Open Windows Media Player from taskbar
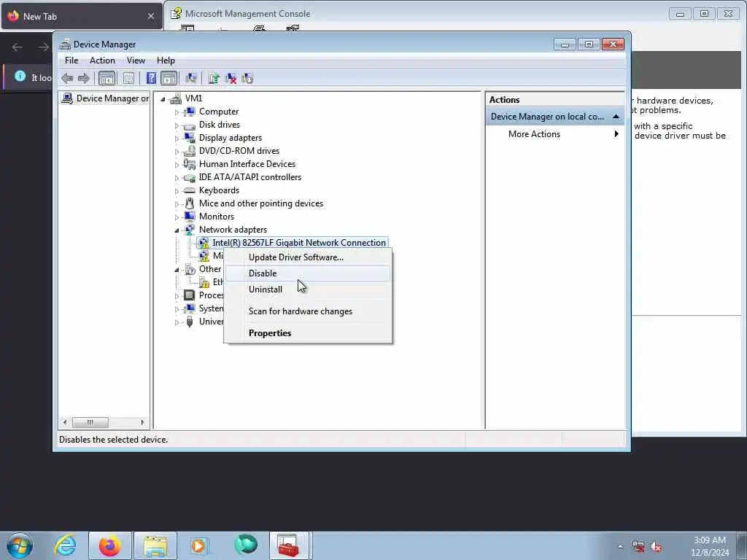Viewport: 747px width, 560px height. coord(199,545)
